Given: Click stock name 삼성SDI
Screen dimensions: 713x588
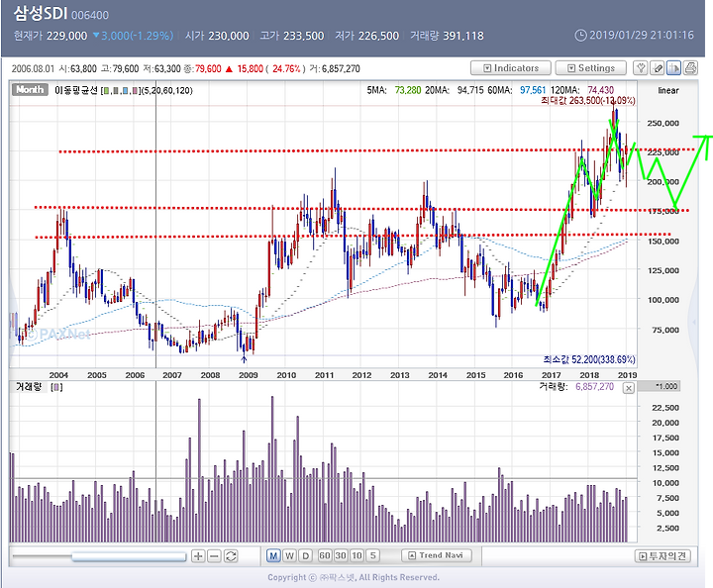Looking at the screenshot, I should (41, 13).
